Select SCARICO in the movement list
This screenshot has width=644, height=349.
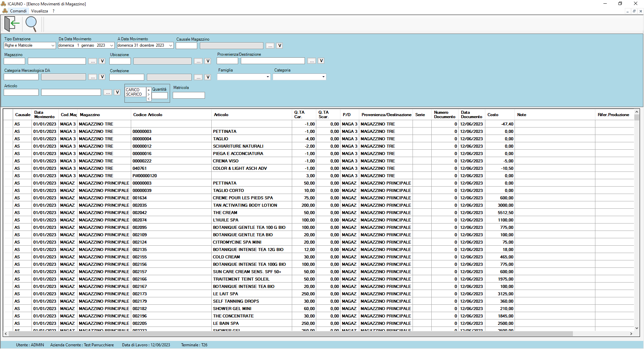(x=134, y=94)
